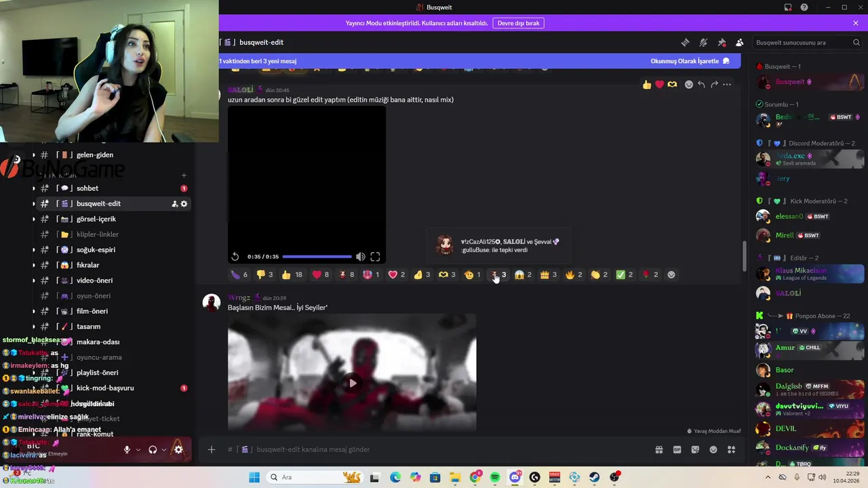Open GIF picker in message box

(677, 449)
